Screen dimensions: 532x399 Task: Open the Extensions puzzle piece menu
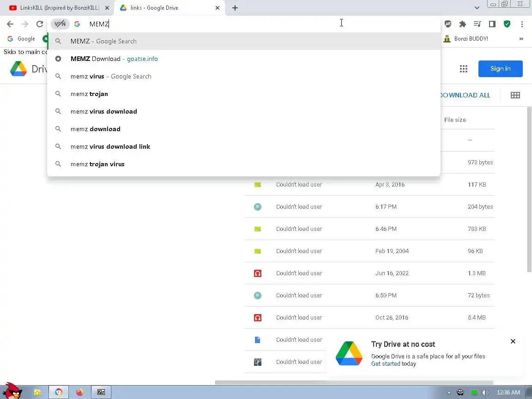click(462, 24)
